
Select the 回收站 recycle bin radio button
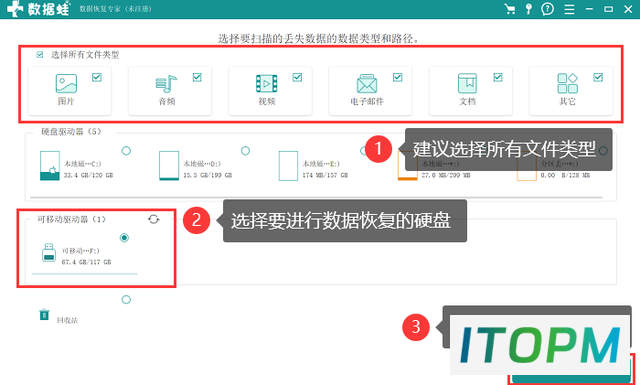tap(126, 300)
